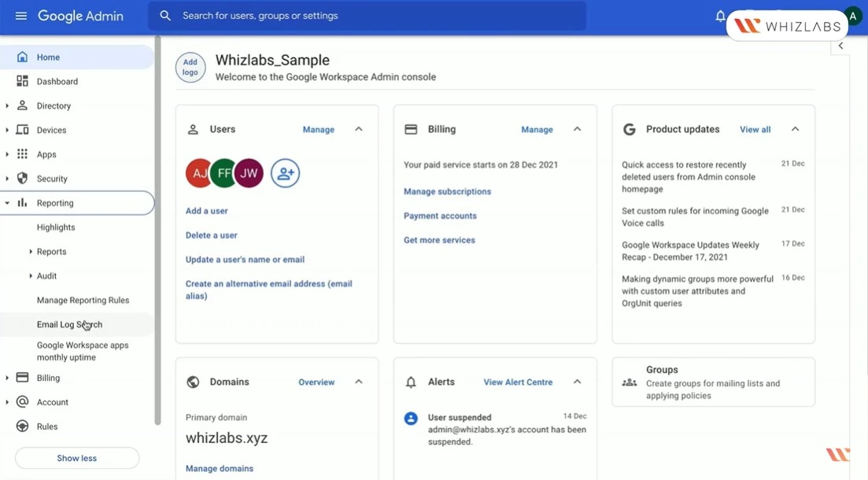868x480 pixels.
Task: Go to Dashboard in sidebar
Action: 57,81
